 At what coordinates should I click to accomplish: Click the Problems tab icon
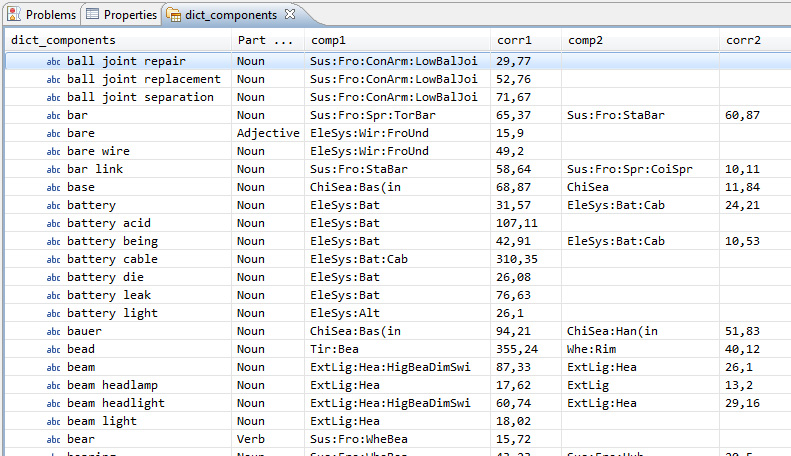[x=15, y=15]
